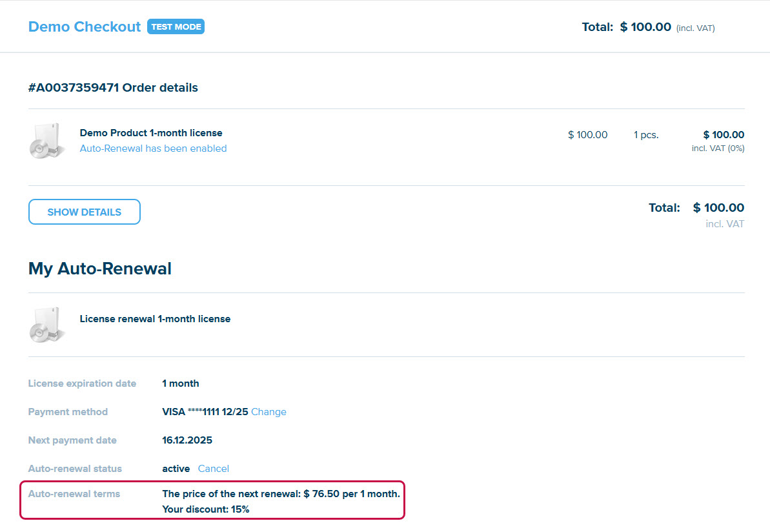770x532 pixels.
Task: Click the License renewal software box icon
Action: point(47,325)
